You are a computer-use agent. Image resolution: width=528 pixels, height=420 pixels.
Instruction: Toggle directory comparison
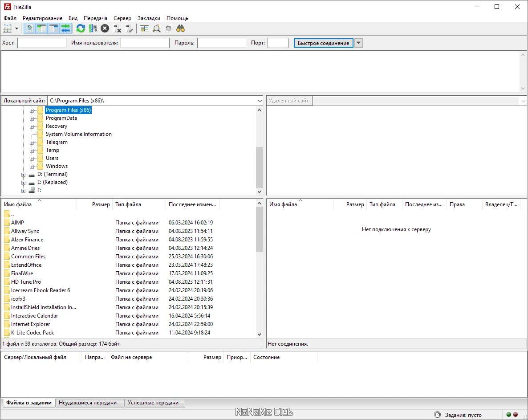[x=157, y=29]
